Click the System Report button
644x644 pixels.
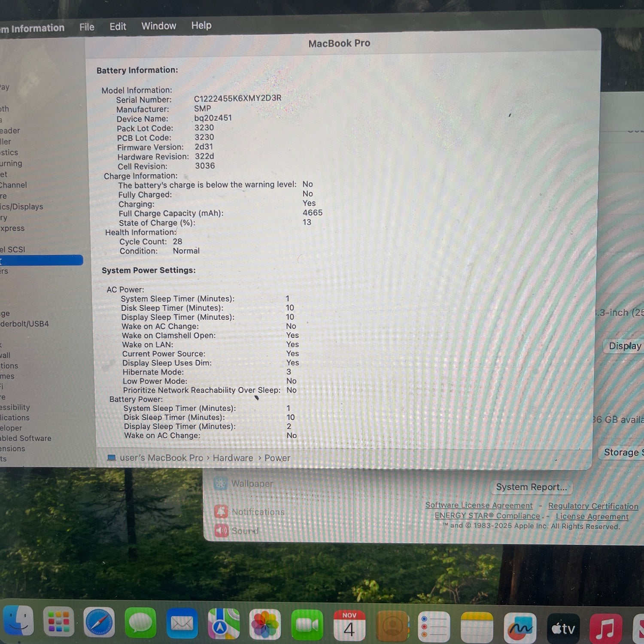click(531, 487)
